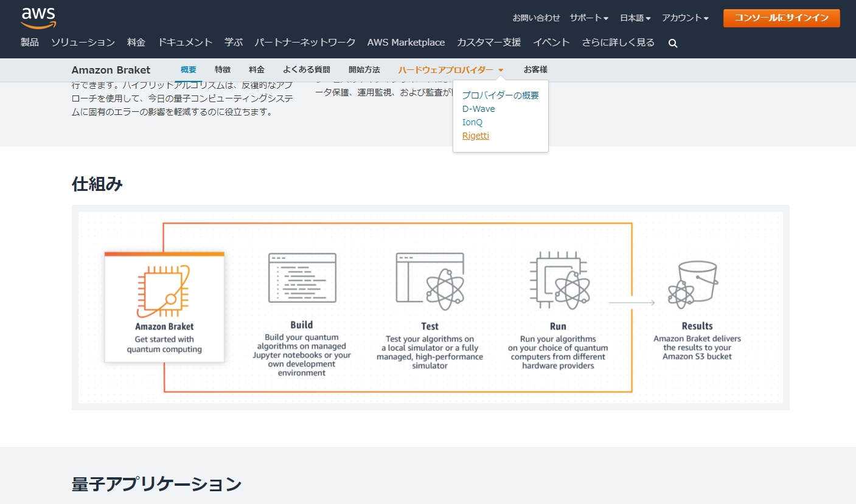Click the Build code editor icon
856x504 pixels.
coord(301,279)
